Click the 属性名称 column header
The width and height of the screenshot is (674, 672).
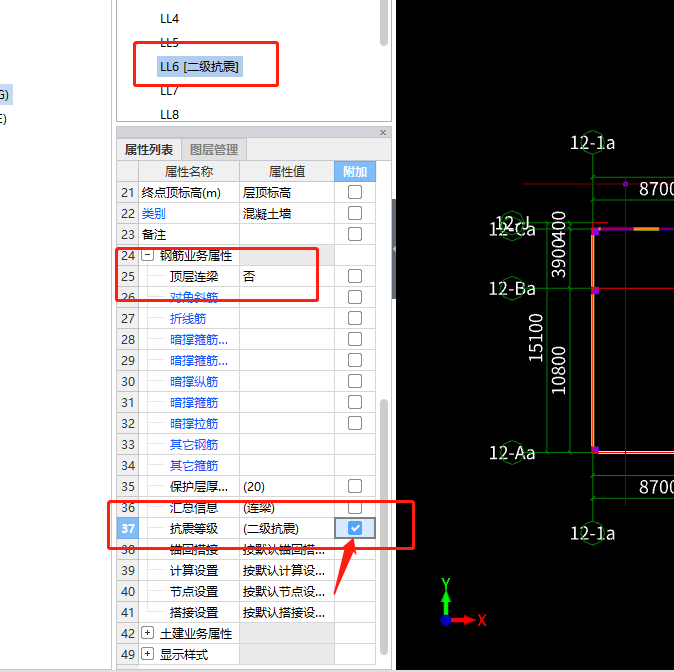[189, 172]
